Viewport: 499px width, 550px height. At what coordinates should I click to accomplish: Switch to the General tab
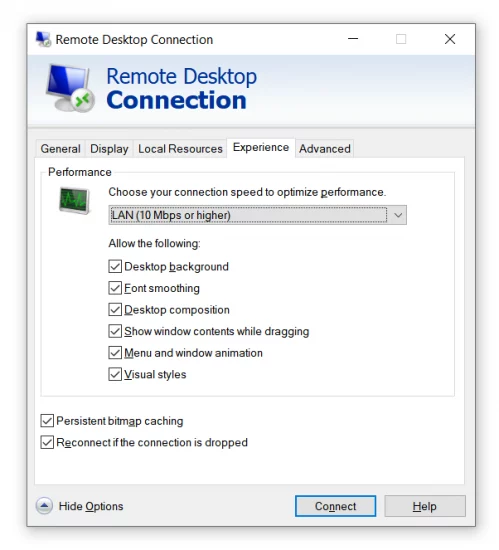click(x=60, y=149)
